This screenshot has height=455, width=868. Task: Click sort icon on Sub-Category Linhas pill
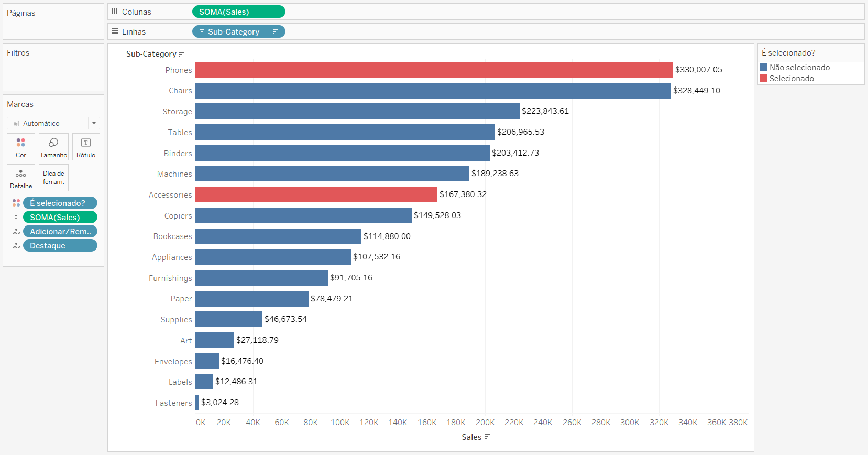pos(275,31)
